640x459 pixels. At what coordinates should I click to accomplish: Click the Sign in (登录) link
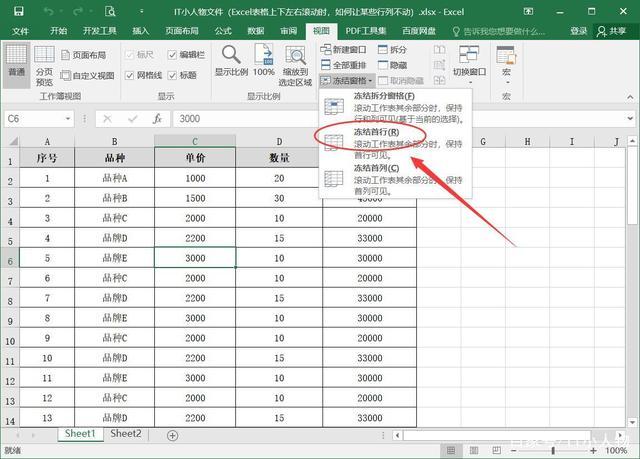tap(578, 31)
